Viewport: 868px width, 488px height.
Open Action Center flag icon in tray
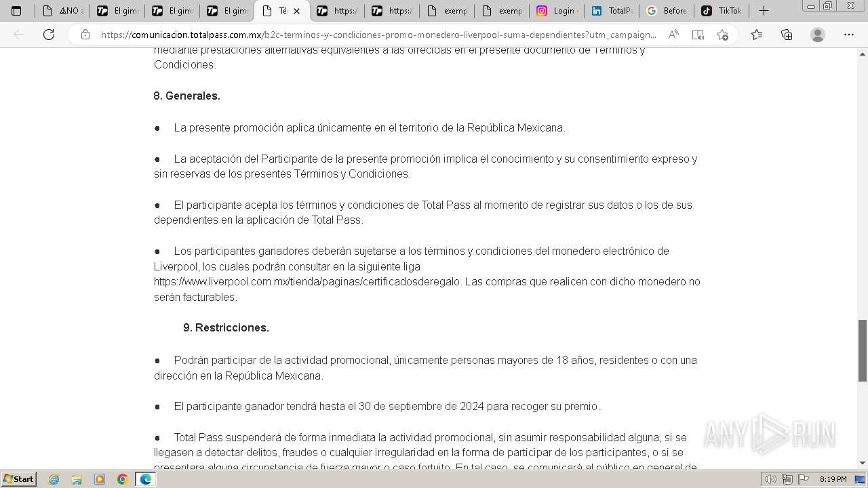pos(802,479)
